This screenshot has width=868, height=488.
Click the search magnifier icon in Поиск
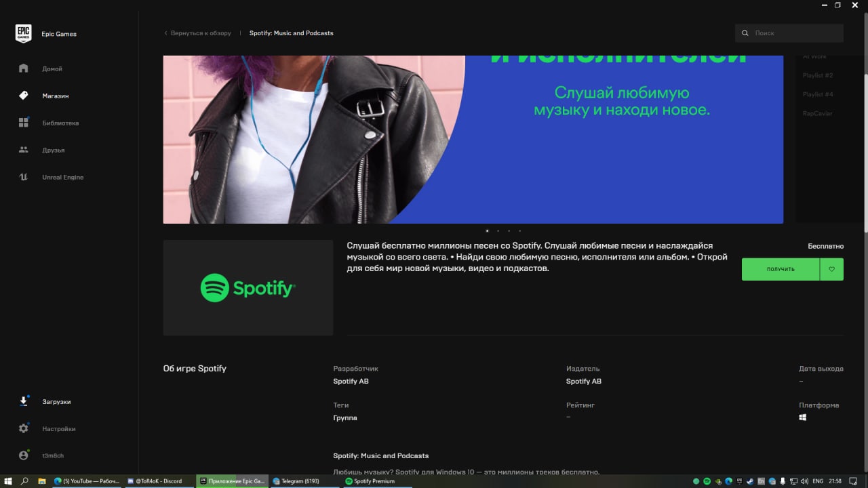[x=745, y=33]
